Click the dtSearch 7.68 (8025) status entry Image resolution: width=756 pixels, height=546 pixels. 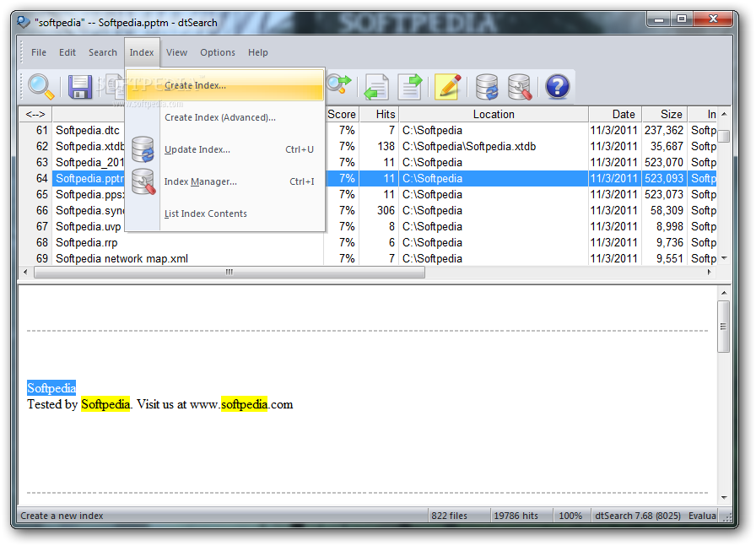pyautogui.click(x=637, y=516)
